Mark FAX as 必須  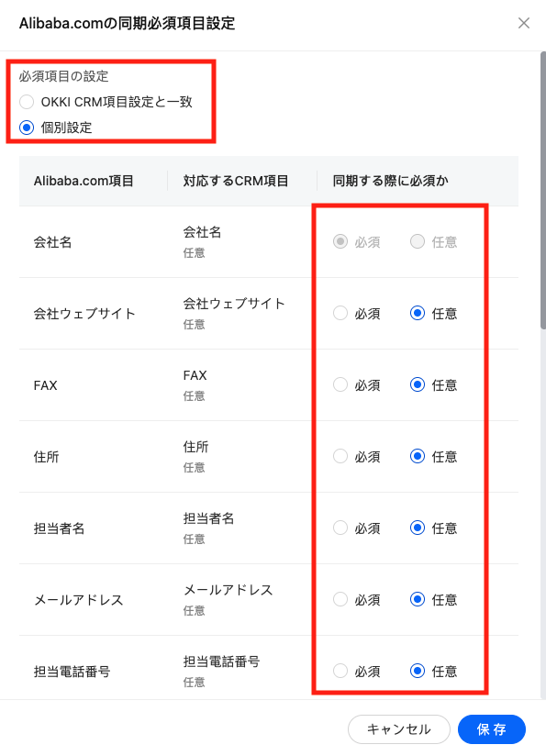[339, 384]
